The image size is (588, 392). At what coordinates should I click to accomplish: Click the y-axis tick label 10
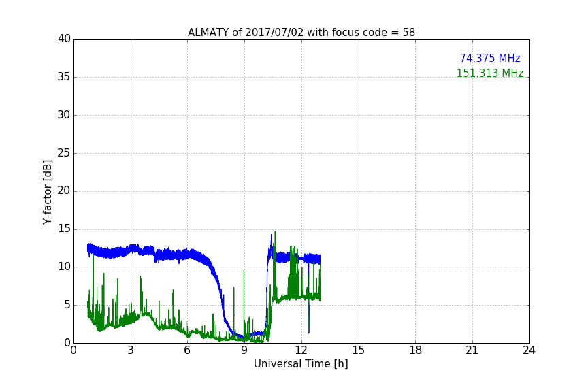pos(64,267)
